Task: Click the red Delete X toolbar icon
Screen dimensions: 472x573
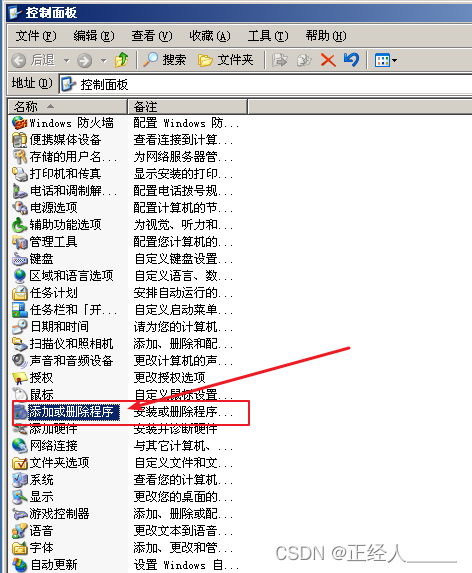Action: (328, 60)
